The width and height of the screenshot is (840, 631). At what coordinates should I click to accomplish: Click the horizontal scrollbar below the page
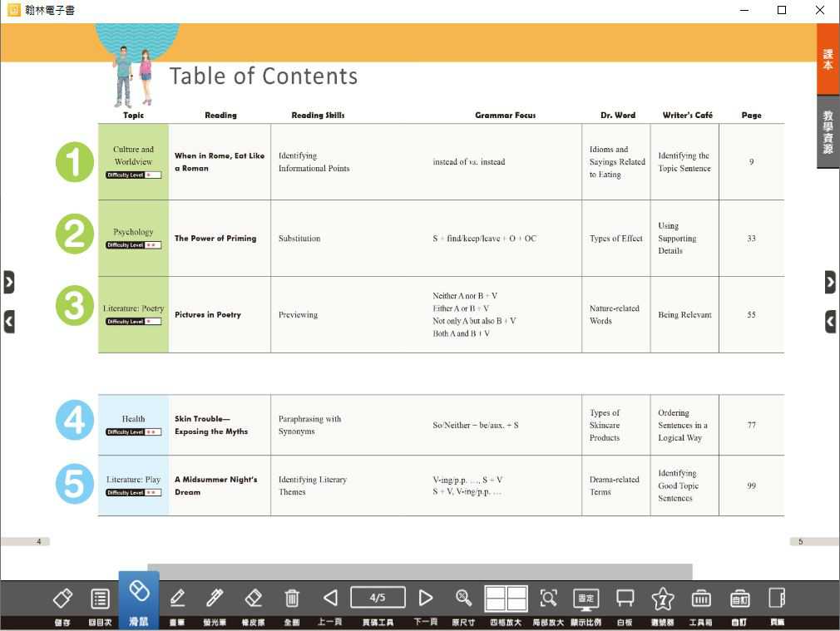[x=419, y=571]
